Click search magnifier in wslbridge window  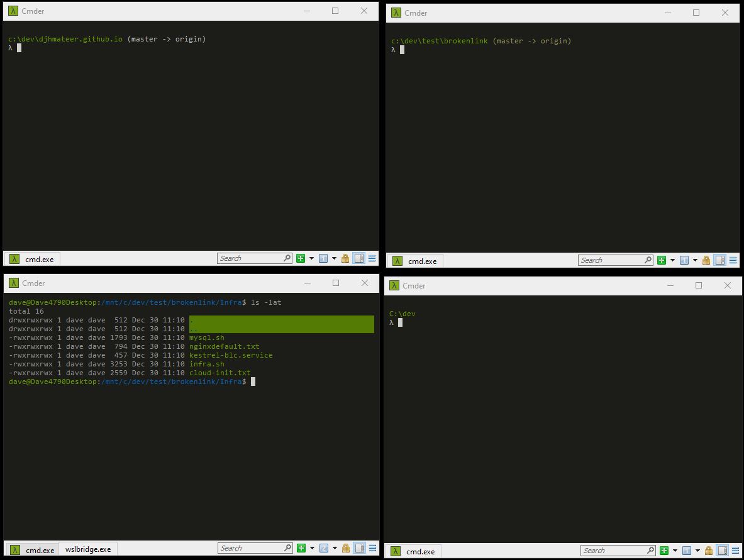coord(287,547)
